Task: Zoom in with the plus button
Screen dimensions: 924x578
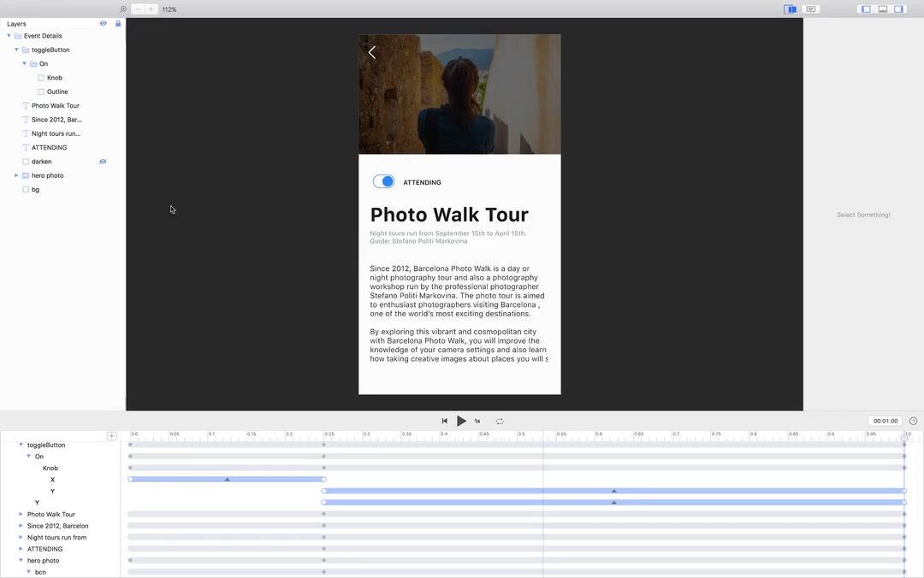Action: click(x=151, y=9)
